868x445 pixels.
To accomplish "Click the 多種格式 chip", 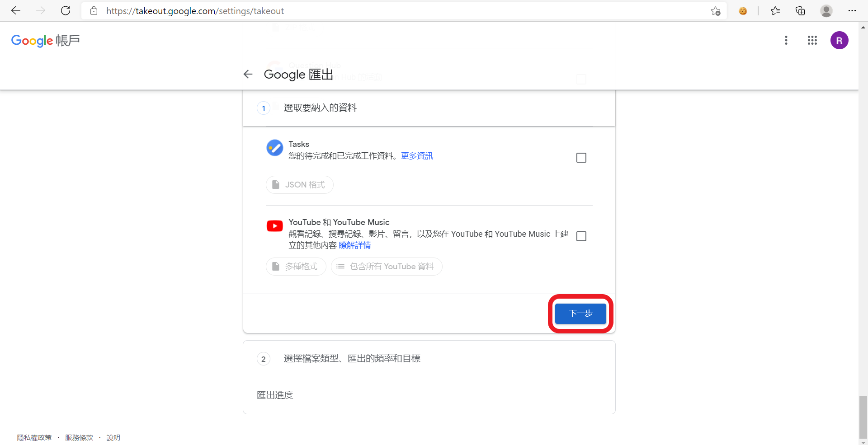I will 296,267.
